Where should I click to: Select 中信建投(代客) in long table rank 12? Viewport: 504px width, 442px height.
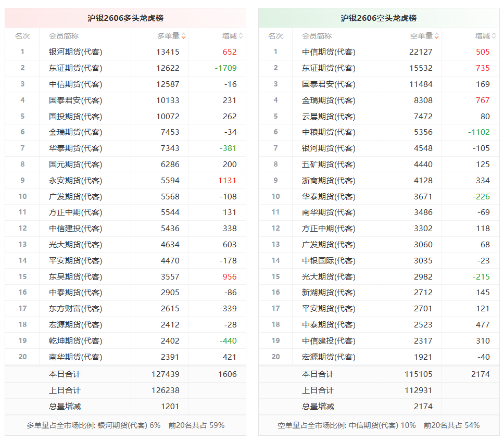click(75, 228)
